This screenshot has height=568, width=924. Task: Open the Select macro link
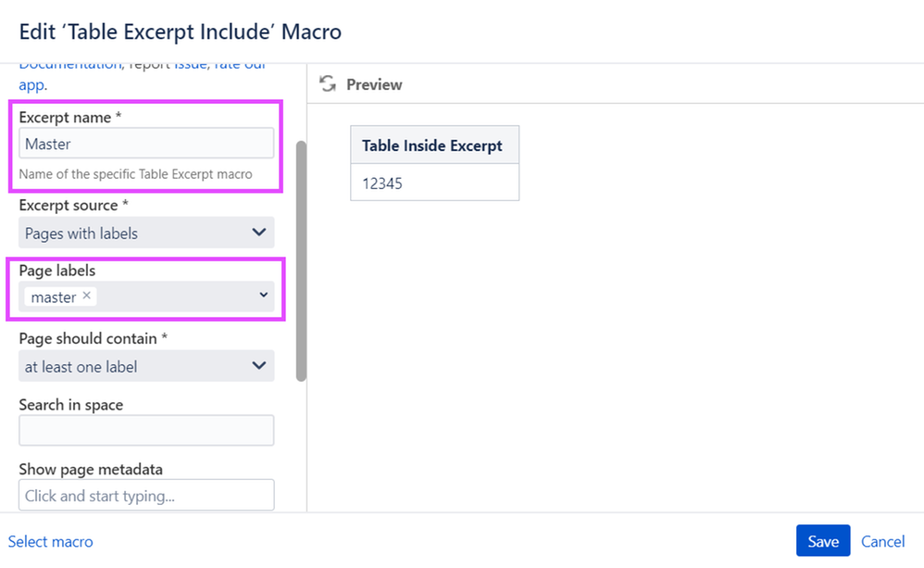[x=50, y=541]
